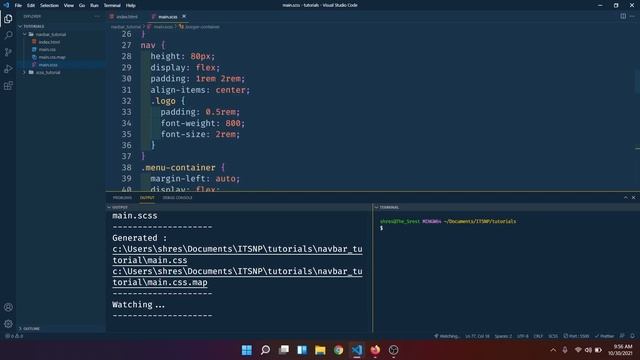Click the notifications bell in status bar

click(632, 336)
